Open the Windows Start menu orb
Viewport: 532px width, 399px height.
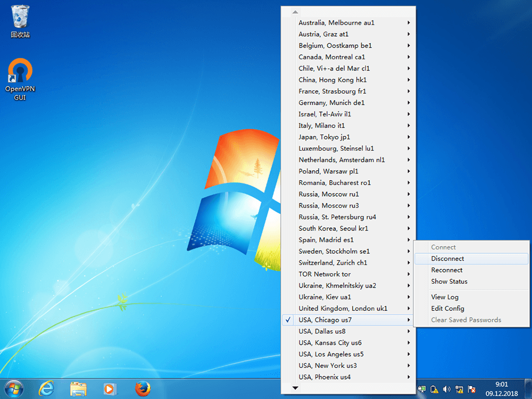point(14,388)
